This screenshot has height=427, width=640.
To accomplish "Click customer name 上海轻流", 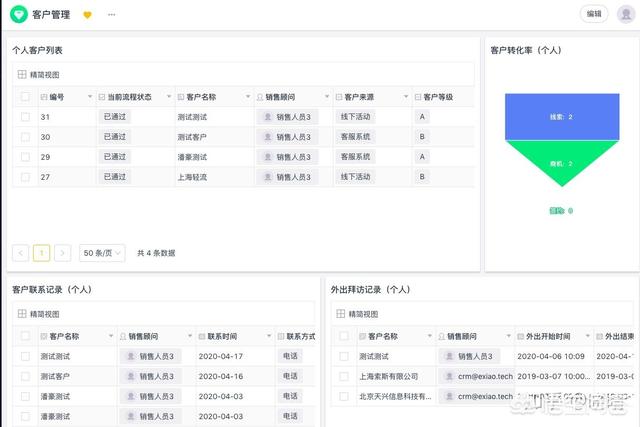I will [x=192, y=177].
